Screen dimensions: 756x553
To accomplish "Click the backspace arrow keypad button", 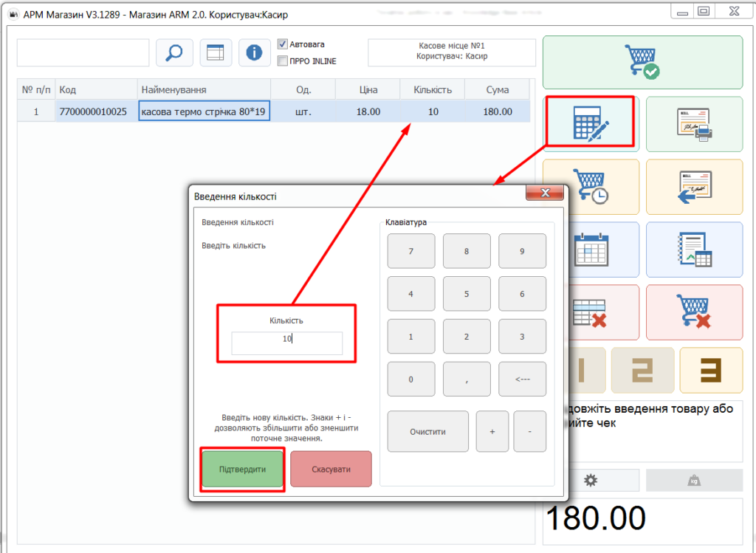I will point(522,379).
